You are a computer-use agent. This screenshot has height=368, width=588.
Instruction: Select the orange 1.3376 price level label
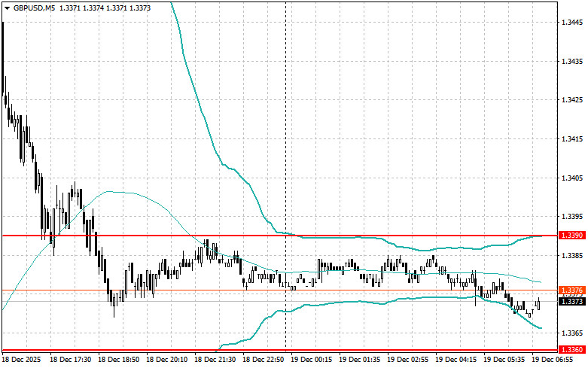[572, 290]
